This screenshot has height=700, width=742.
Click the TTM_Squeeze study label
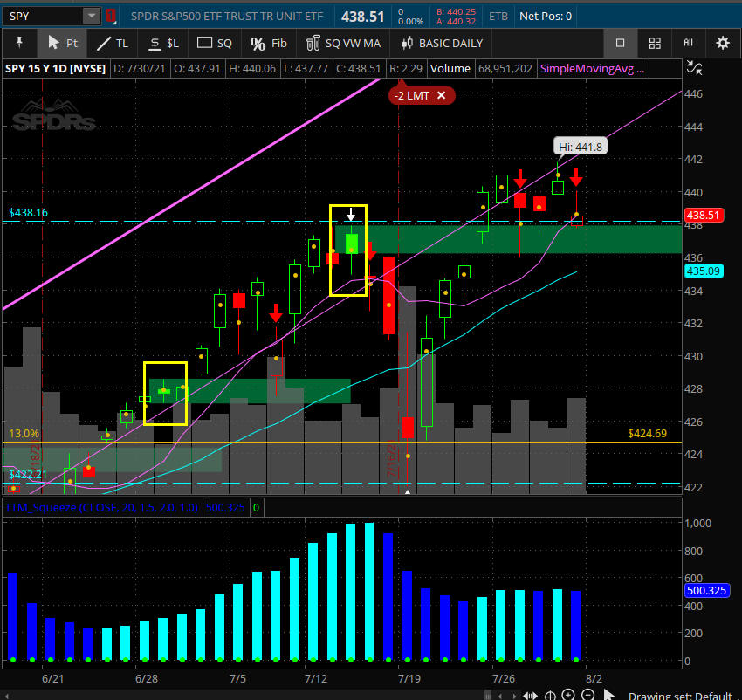pyautogui.click(x=101, y=506)
